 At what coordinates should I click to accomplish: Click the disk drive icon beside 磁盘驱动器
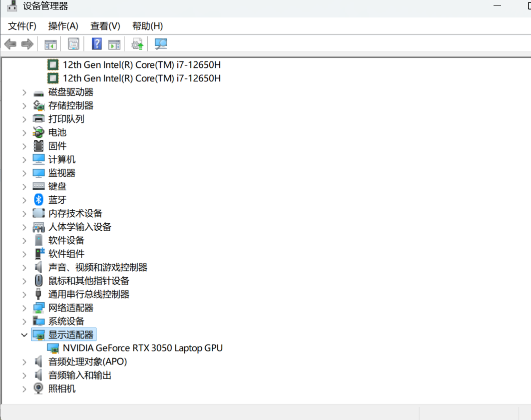(x=38, y=93)
